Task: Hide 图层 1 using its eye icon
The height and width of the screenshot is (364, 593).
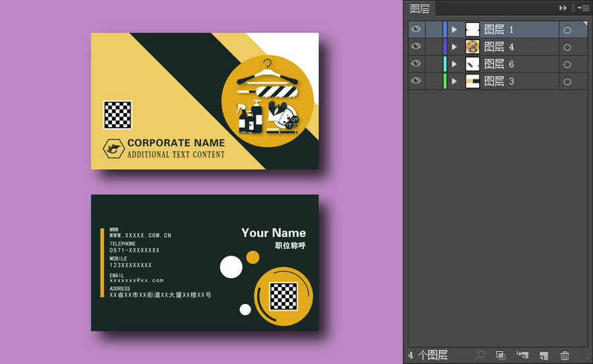Action: click(416, 29)
